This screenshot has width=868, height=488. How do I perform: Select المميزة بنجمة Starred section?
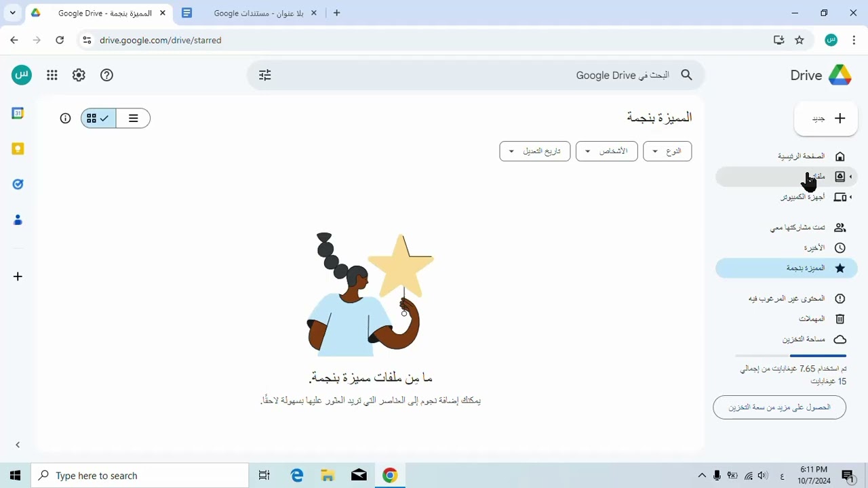[787, 268]
